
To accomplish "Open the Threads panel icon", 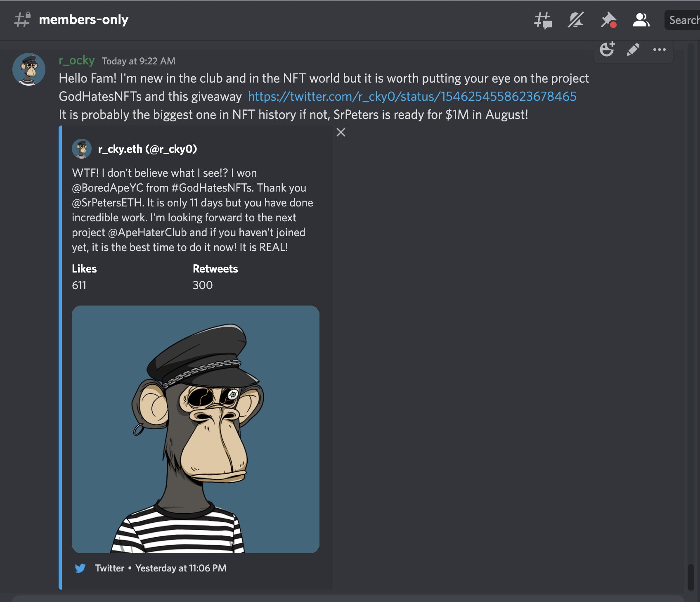I will tap(543, 20).
